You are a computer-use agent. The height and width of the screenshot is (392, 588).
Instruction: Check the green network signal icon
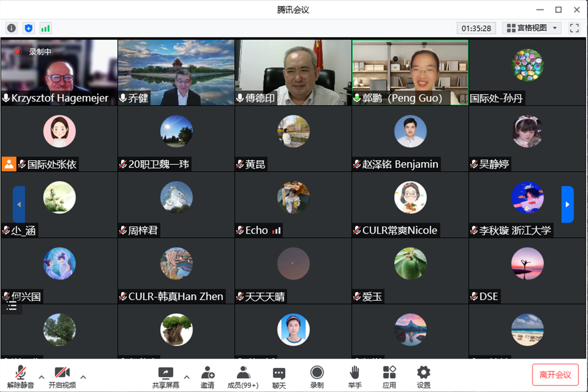(x=46, y=28)
